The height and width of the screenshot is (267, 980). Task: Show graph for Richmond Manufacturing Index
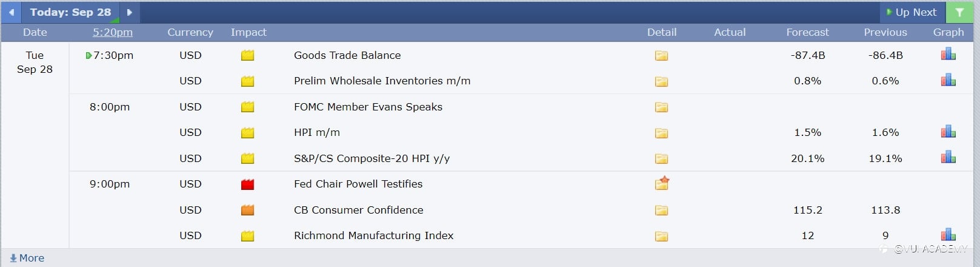[948, 235]
